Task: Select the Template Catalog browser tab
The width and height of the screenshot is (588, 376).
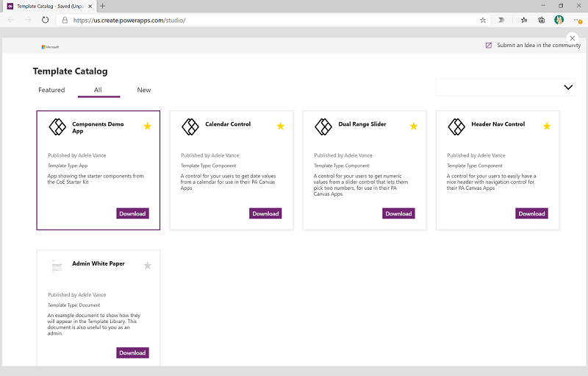Action: [49, 7]
